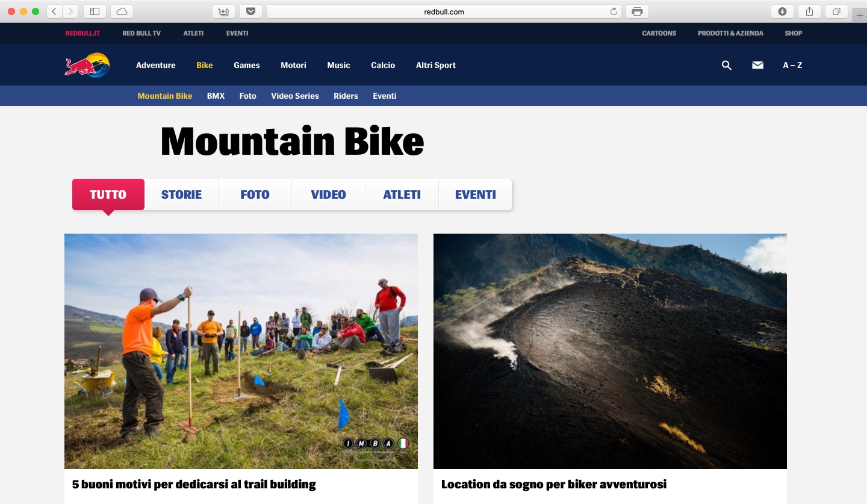Open the CARTOONS link
867x504 pixels.
coord(659,33)
